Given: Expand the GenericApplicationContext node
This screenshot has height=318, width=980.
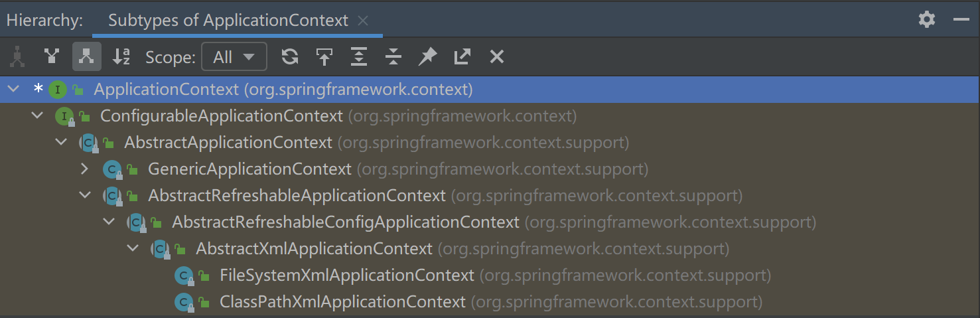Looking at the screenshot, I should (x=84, y=169).
